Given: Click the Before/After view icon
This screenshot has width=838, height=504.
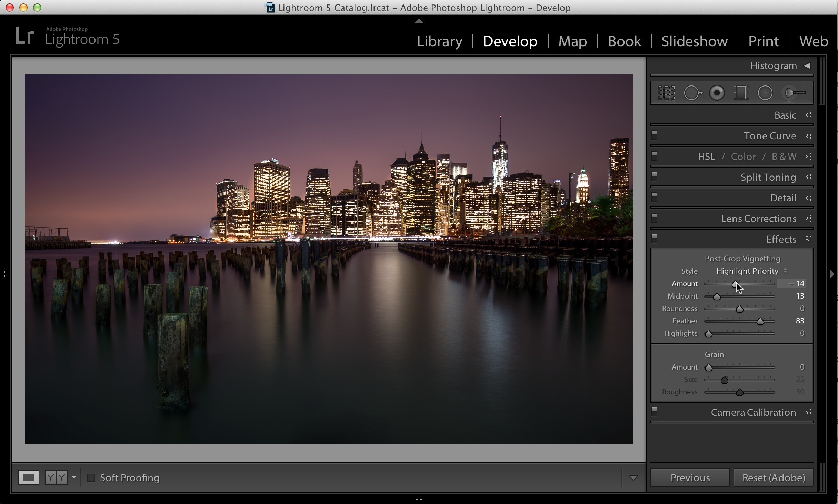Looking at the screenshot, I should [56, 477].
